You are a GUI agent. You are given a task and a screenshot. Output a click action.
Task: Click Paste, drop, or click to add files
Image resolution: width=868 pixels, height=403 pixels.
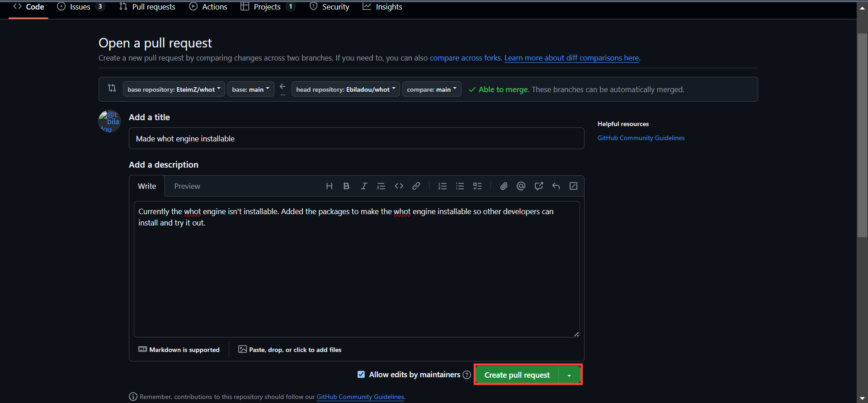click(290, 350)
